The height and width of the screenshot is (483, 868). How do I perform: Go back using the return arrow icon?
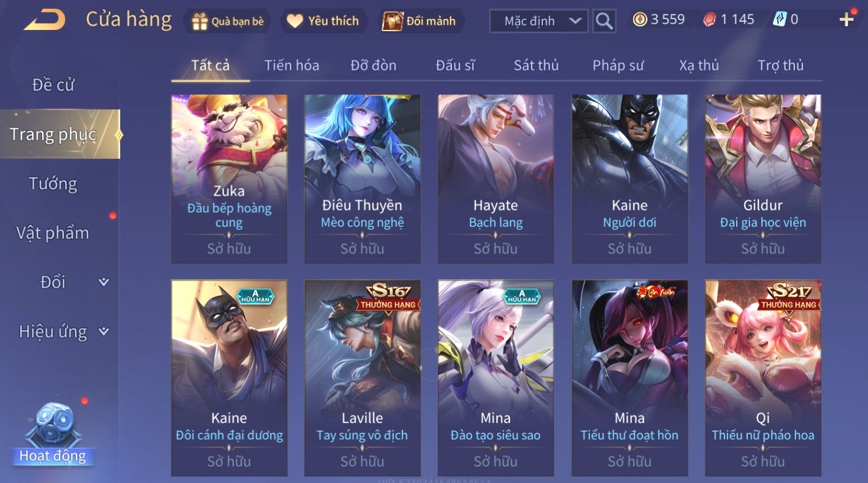(x=44, y=20)
